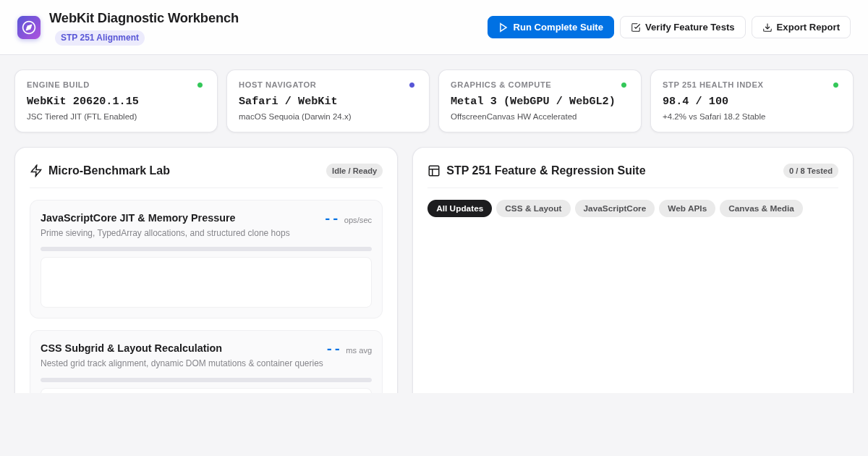
Task: Select the CSS Subgrid & Layout Recalculation title
Action: click(131, 348)
